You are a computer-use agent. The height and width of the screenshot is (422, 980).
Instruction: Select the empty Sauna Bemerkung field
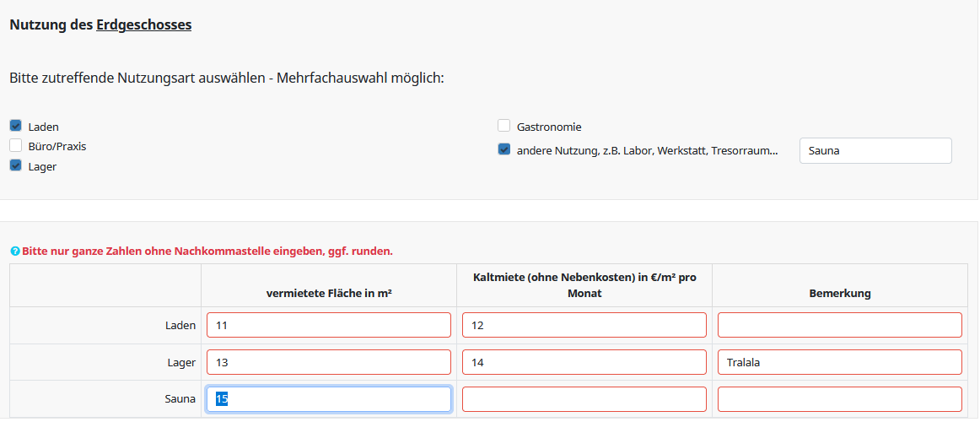coord(839,399)
